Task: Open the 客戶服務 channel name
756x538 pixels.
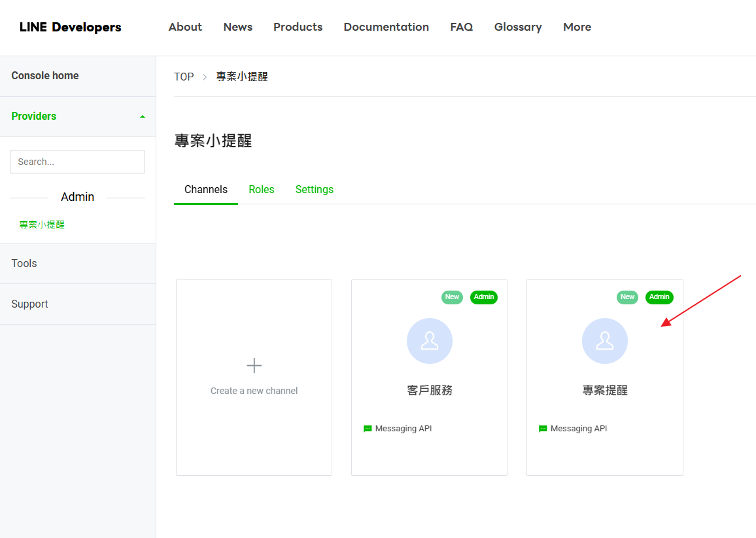Action: click(430, 390)
